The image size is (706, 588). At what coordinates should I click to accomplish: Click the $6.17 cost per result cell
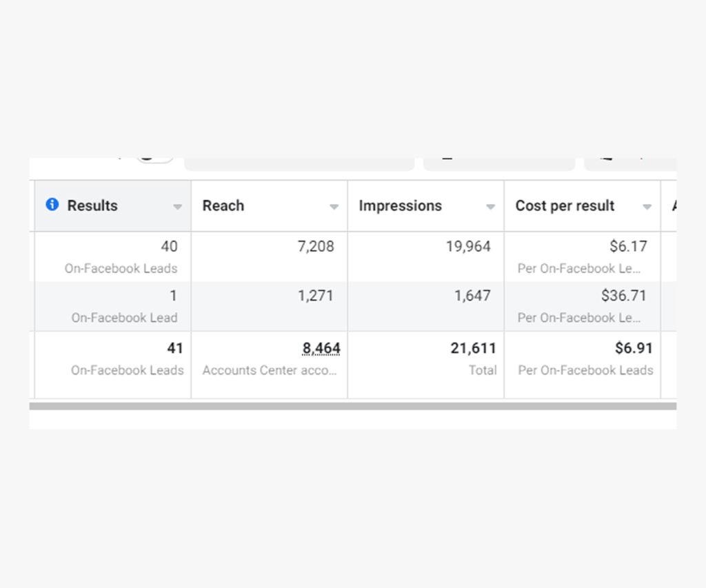pyautogui.click(x=583, y=256)
